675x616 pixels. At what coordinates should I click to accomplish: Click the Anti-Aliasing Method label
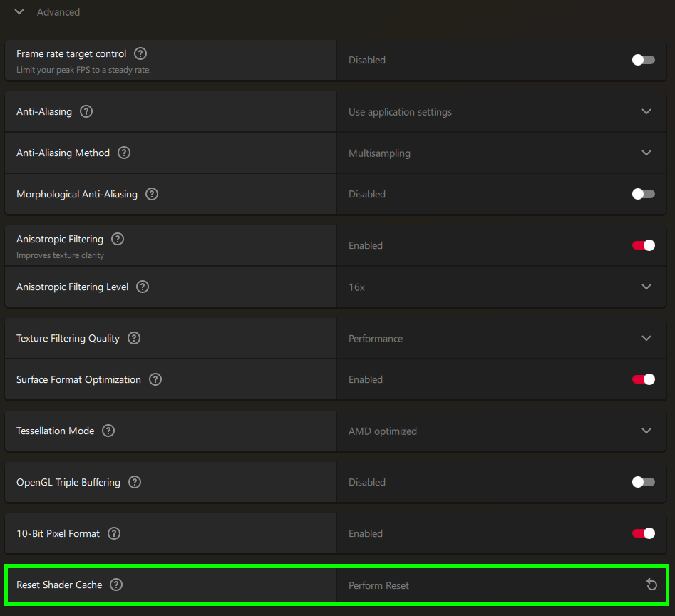click(x=63, y=153)
